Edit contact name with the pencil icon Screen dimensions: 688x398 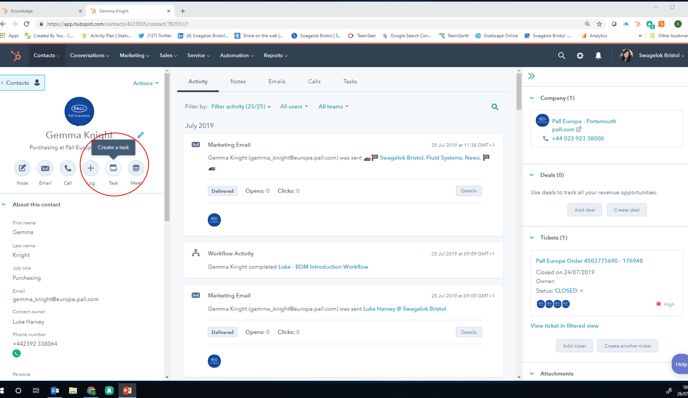[x=140, y=135]
